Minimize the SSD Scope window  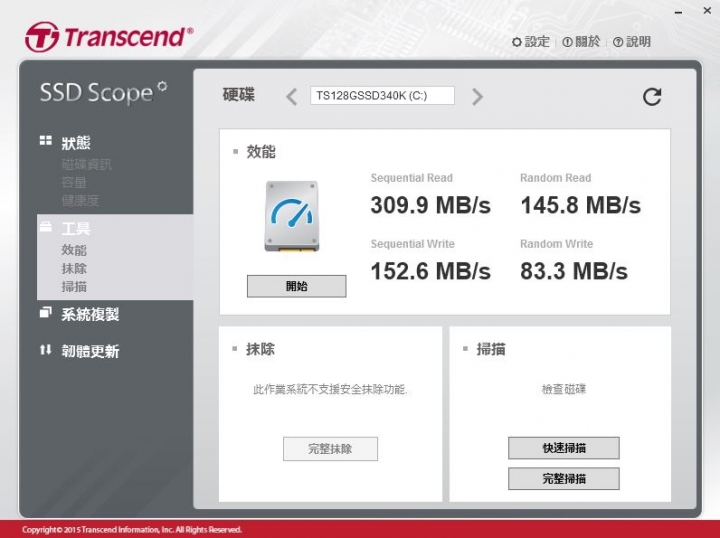[x=679, y=12]
